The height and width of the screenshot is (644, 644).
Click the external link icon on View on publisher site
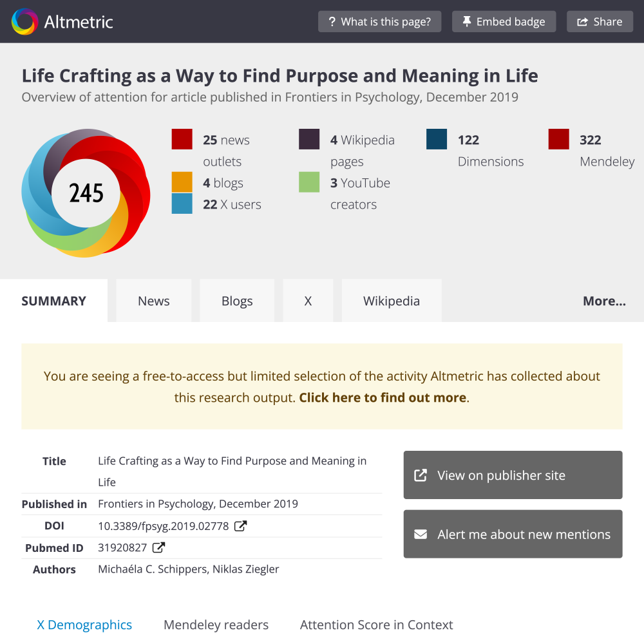click(421, 475)
